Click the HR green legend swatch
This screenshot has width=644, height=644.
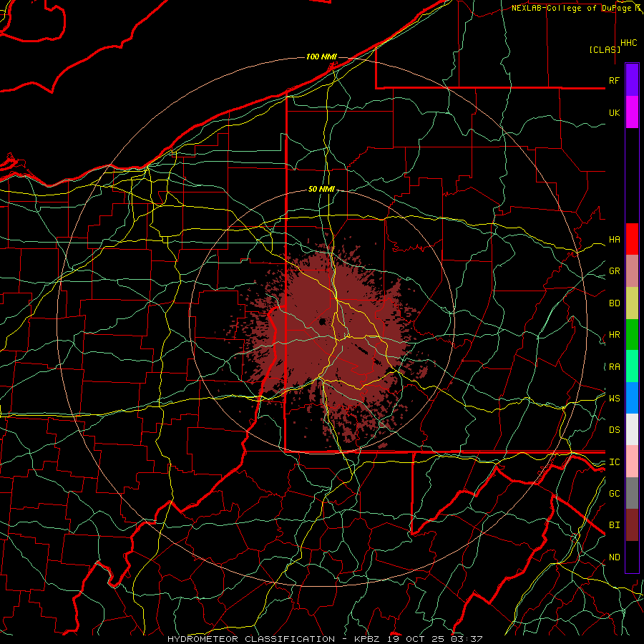[x=632, y=335]
